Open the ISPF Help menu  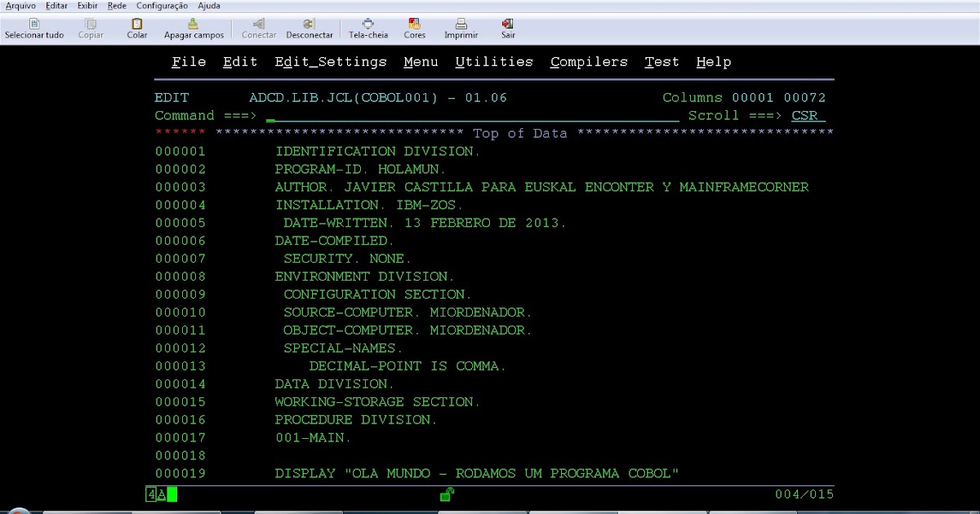point(714,61)
